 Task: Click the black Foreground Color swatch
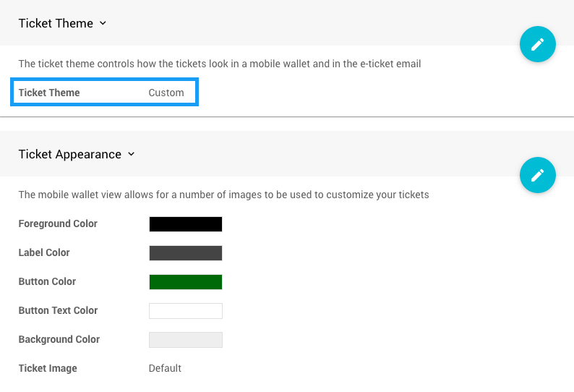pyautogui.click(x=185, y=224)
